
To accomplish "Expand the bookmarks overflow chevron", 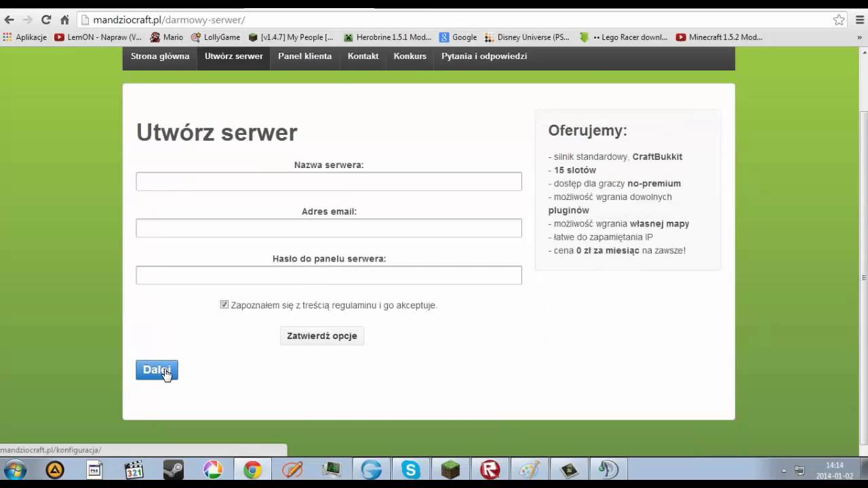I will [x=859, y=37].
